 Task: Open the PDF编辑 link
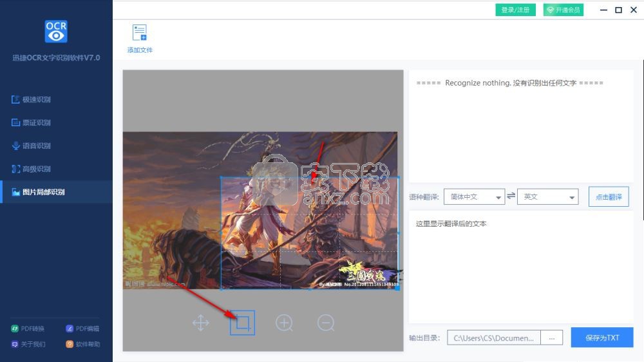click(82, 329)
